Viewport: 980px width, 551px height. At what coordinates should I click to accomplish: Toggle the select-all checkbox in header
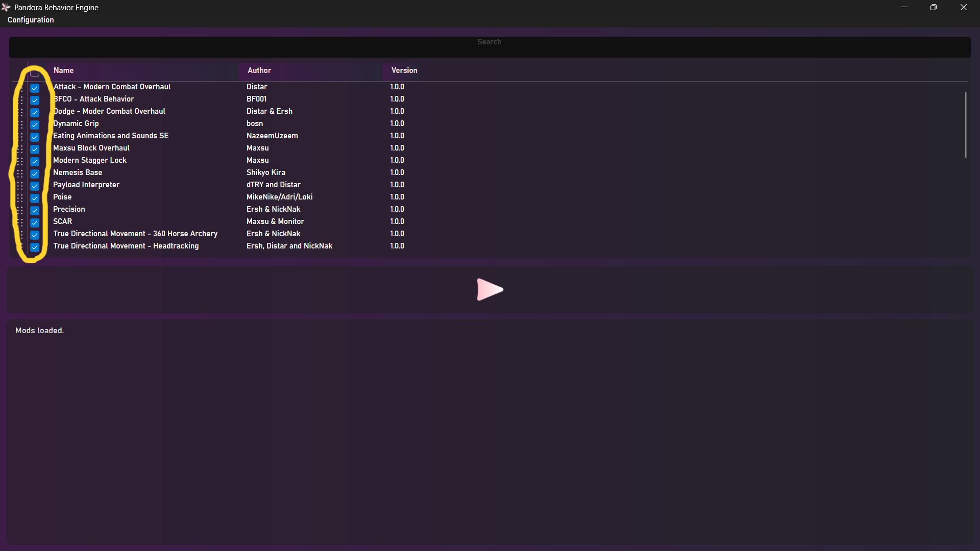coord(35,73)
